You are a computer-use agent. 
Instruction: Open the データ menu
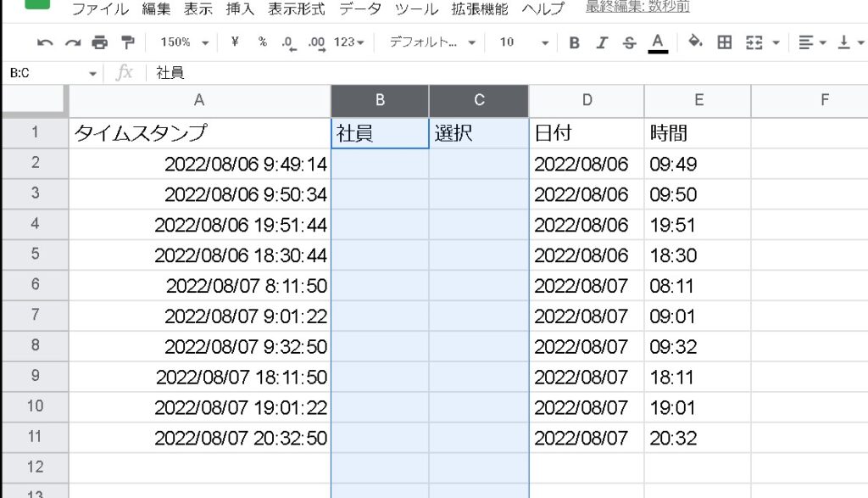[359, 9]
